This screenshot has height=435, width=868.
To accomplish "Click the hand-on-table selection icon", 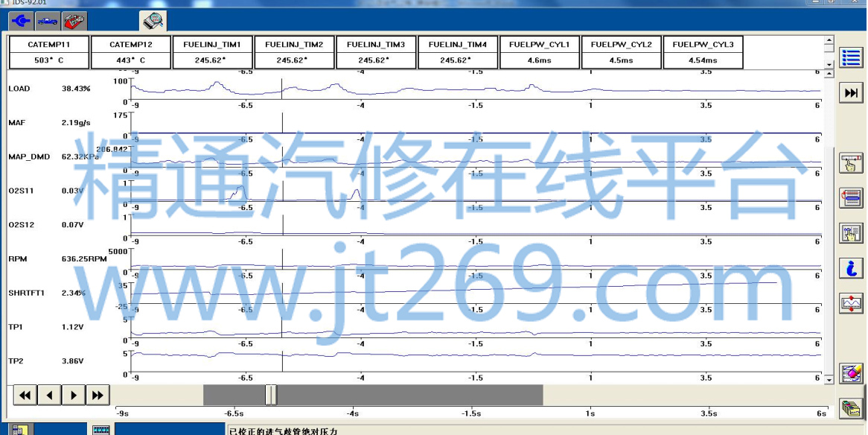I will [x=852, y=232].
